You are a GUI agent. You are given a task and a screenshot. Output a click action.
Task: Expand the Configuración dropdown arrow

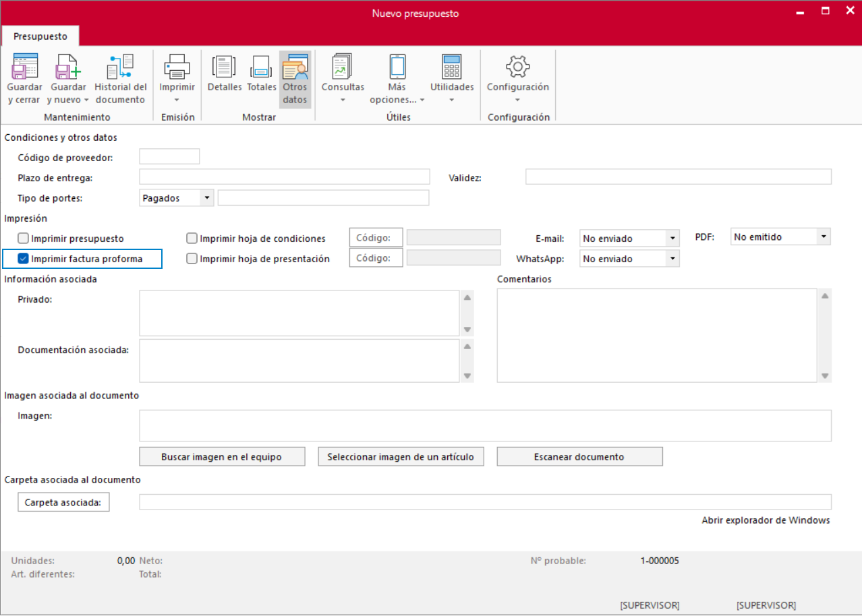(x=517, y=100)
